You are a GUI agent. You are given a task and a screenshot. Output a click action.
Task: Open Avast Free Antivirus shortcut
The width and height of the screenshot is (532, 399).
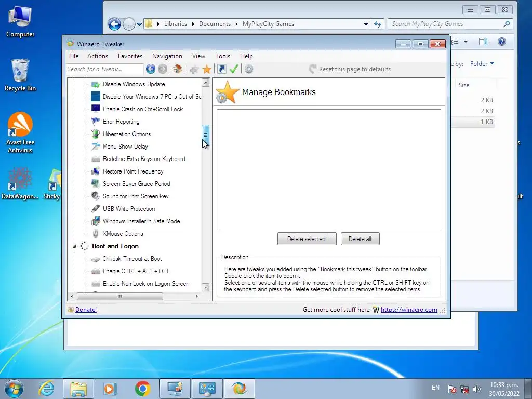click(x=20, y=132)
